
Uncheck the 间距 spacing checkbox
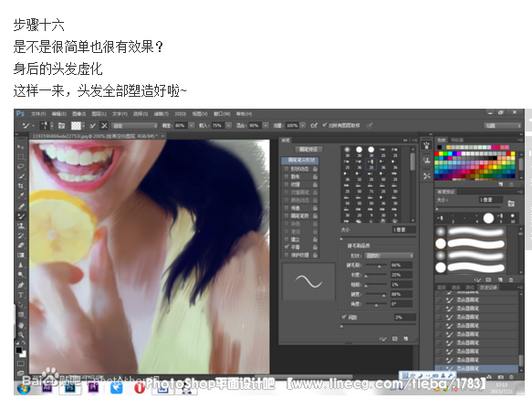(344, 317)
